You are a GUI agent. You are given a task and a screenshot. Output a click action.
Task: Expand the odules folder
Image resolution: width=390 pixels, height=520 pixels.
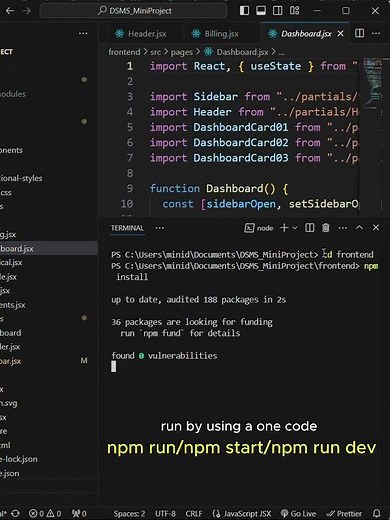pyautogui.click(x=49, y=94)
